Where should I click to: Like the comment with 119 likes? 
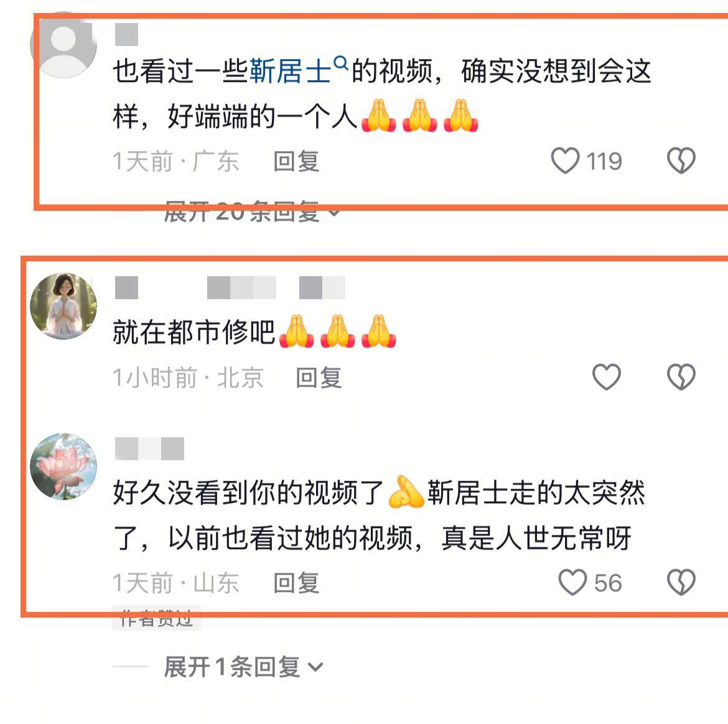click(565, 160)
